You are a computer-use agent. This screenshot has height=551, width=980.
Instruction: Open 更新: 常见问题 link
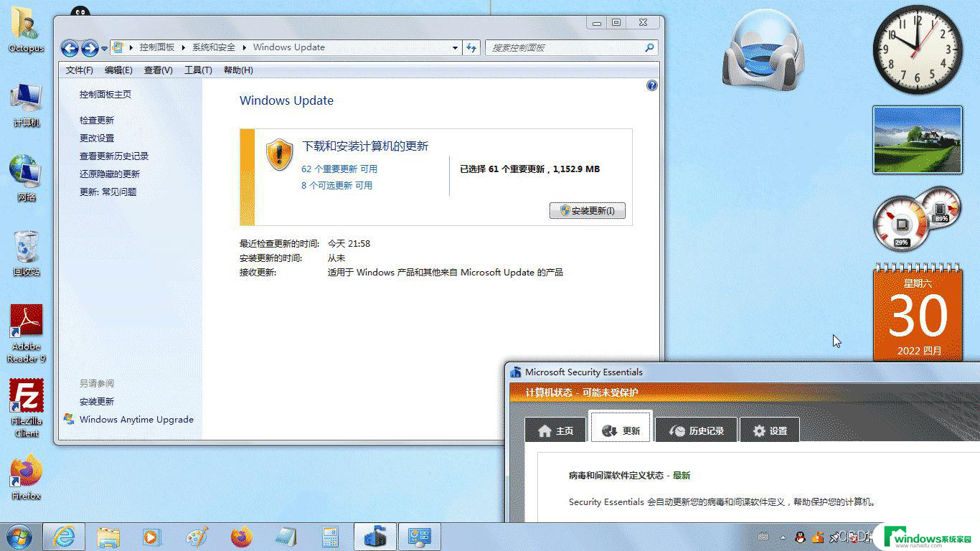coord(108,192)
